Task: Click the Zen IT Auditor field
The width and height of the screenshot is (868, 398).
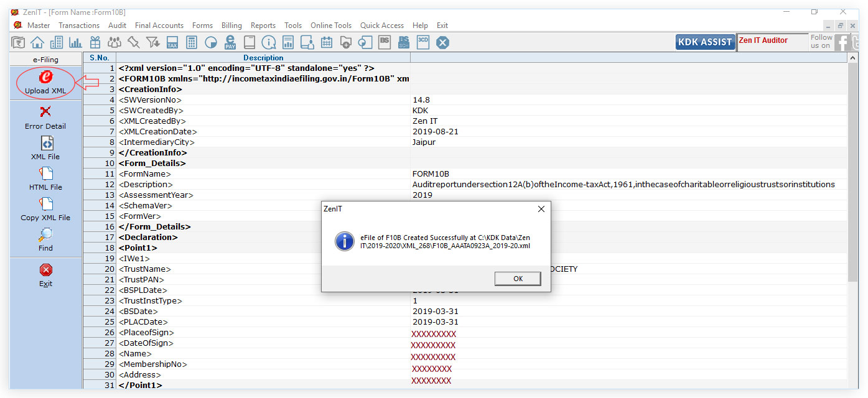Action: pyautogui.click(x=772, y=42)
